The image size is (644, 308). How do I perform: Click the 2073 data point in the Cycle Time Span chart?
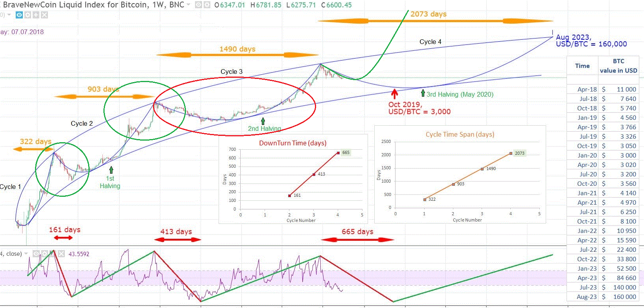click(x=511, y=154)
